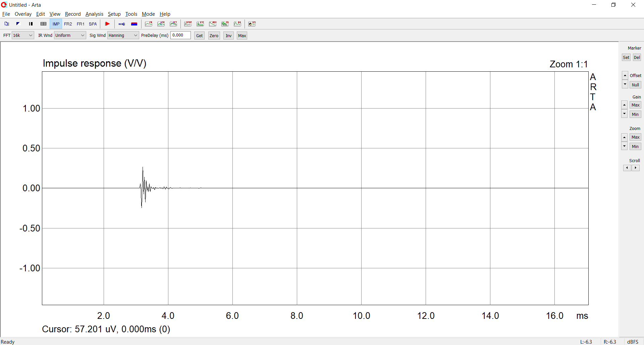Click the Offset Null button
Image resolution: width=644 pixels, height=345 pixels.
(x=635, y=85)
